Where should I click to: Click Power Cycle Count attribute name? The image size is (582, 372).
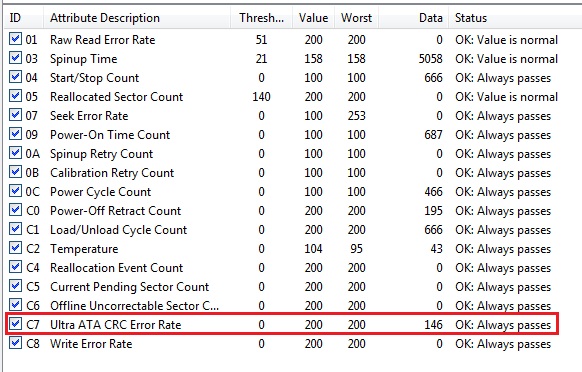(x=101, y=192)
